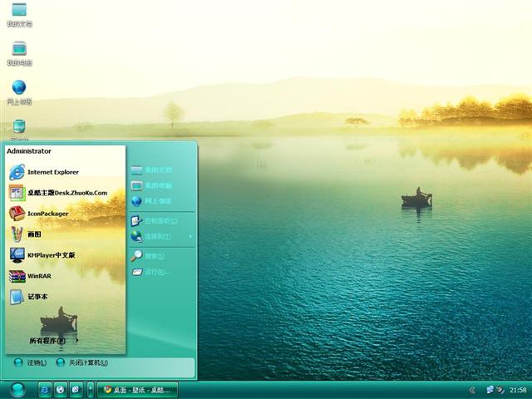Open 控制面板 in Start menu right pane
Image resolution: width=532 pixels, height=399 pixels.
(x=157, y=221)
